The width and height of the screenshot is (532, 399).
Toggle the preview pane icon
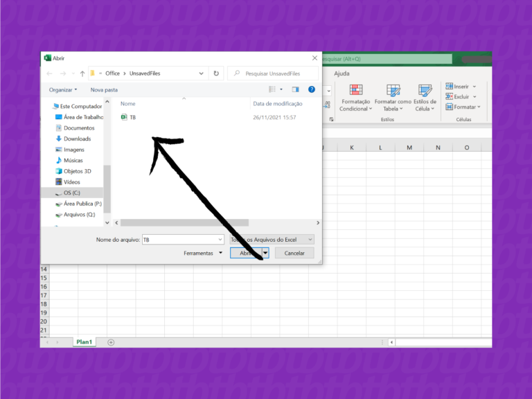pos(295,89)
